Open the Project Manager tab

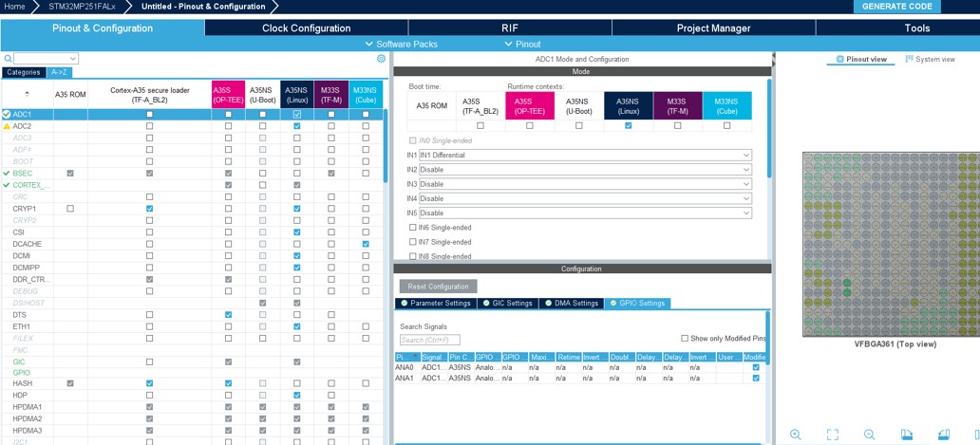(714, 28)
